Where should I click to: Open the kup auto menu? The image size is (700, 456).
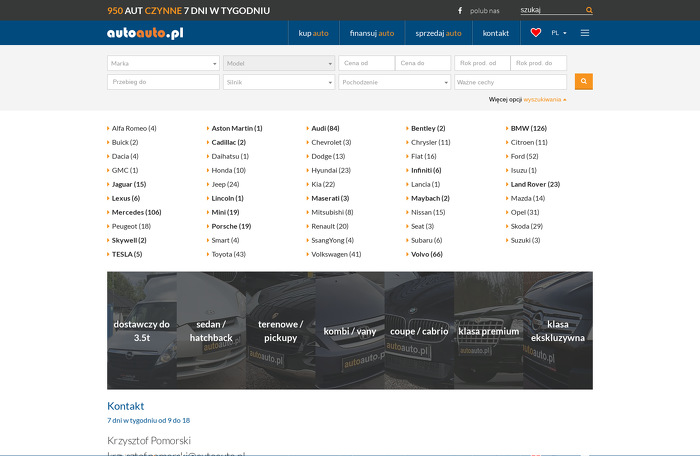point(313,33)
